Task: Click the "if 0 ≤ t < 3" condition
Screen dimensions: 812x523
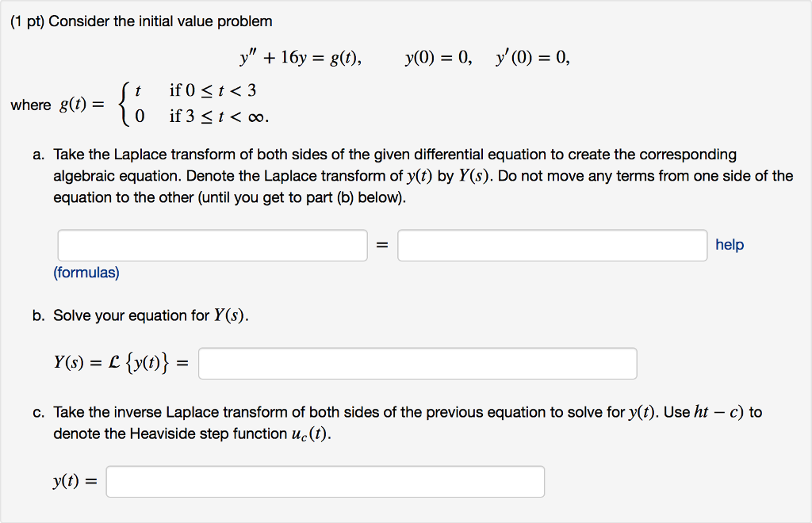Action: [213, 90]
